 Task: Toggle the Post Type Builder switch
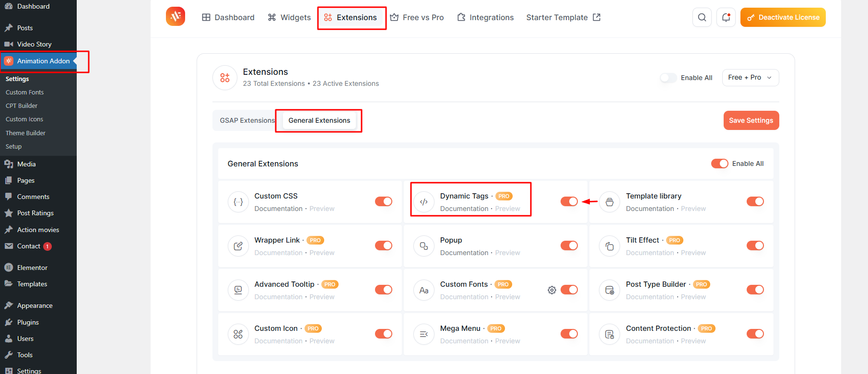[755, 290]
